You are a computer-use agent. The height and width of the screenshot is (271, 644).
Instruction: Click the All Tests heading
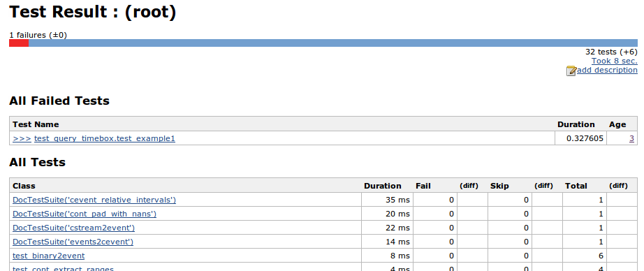click(38, 162)
